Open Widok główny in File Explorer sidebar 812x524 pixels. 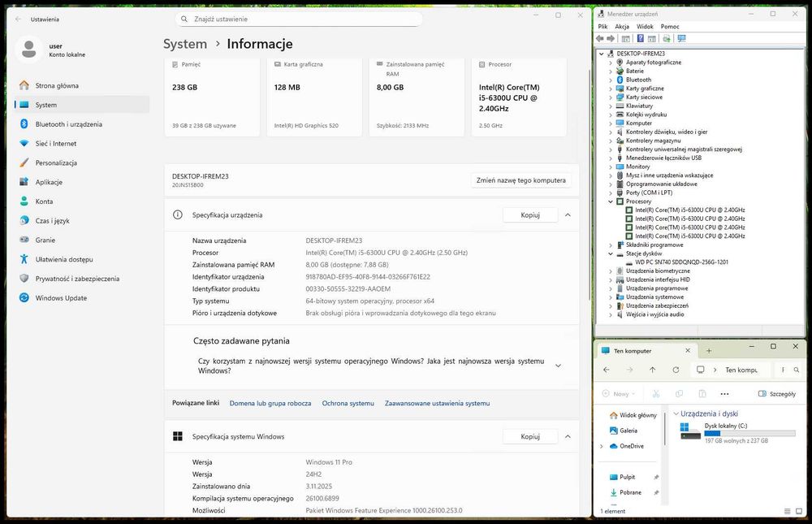click(633, 415)
